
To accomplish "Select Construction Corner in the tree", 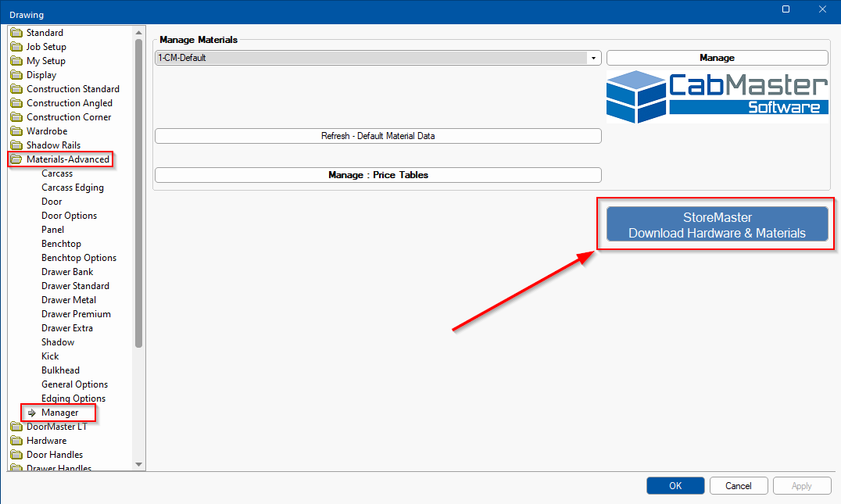I will (x=69, y=117).
